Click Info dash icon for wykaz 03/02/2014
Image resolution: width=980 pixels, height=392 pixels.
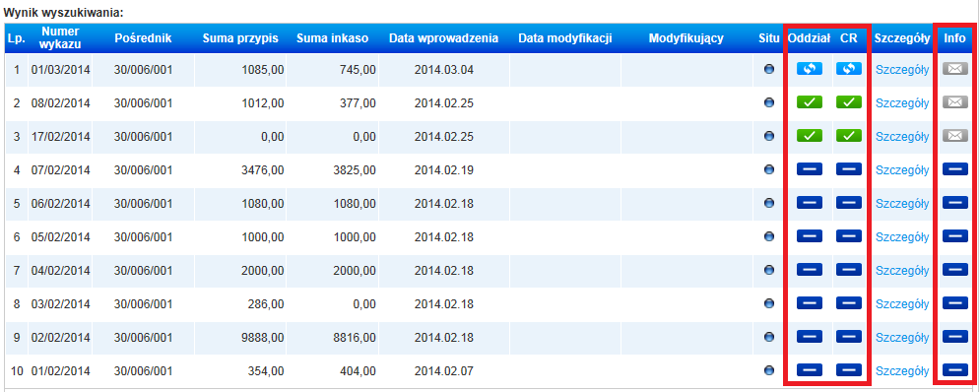(x=954, y=303)
